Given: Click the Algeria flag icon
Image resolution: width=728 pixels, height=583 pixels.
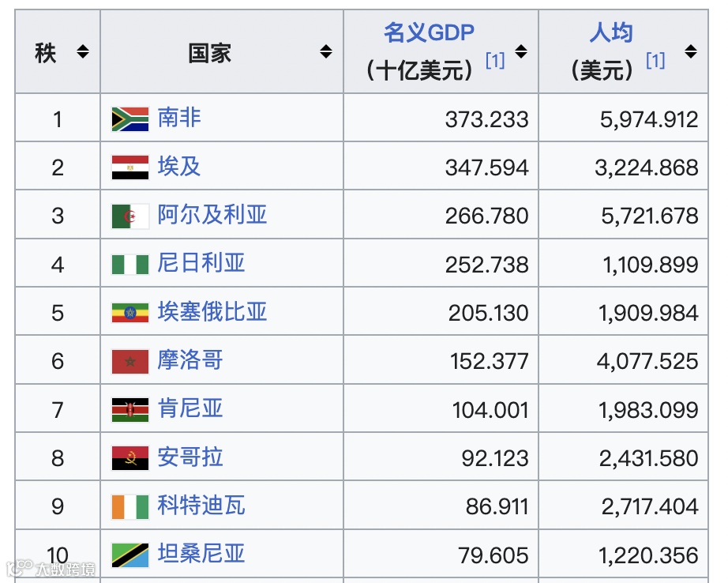Looking at the screenshot, I should tap(130, 216).
